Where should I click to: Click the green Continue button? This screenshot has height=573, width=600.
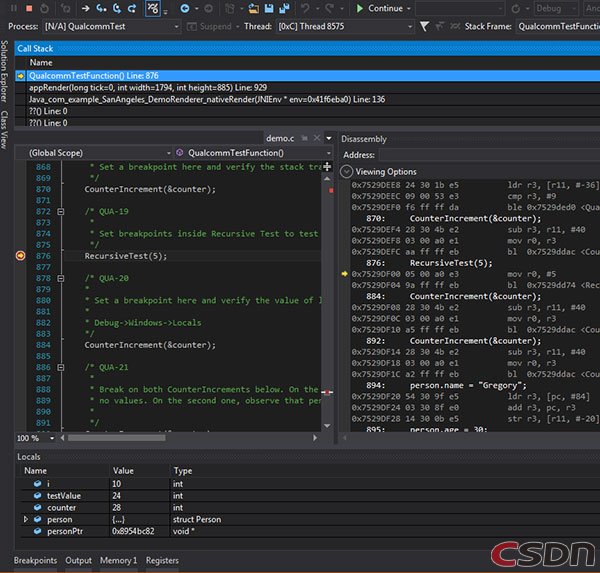[379, 8]
